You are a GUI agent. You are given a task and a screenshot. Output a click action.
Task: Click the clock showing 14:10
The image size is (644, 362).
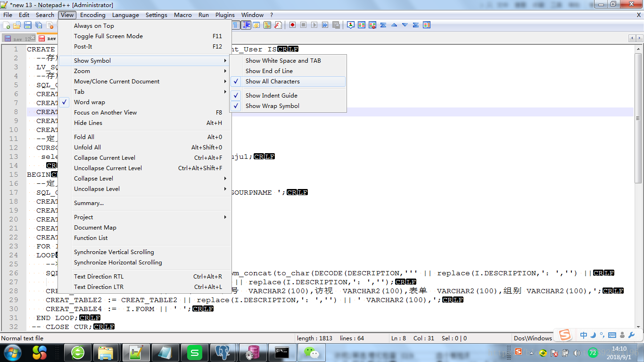(x=619, y=349)
